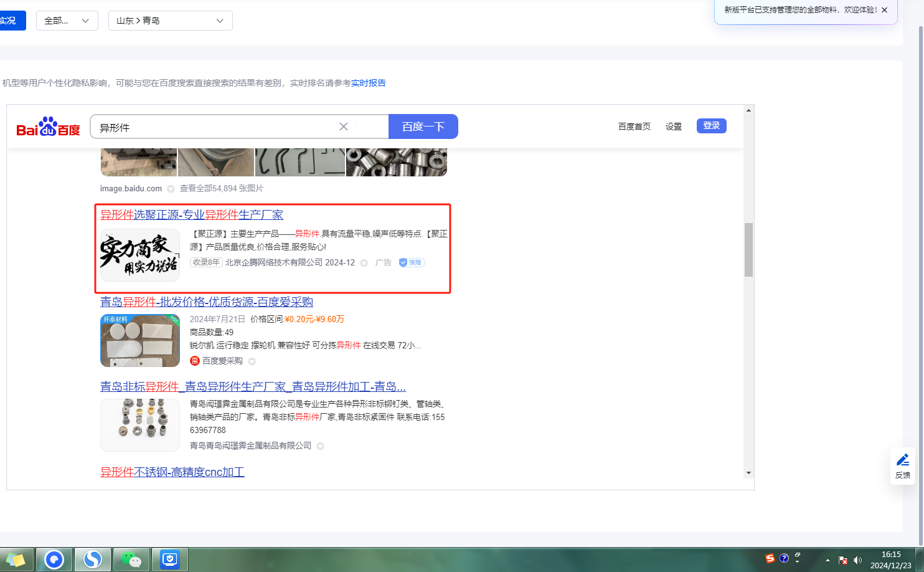Expand dropdown arrow beside image.baidu.com
Image resolution: width=924 pixels, height=572 pixels.
pos(171,189)
